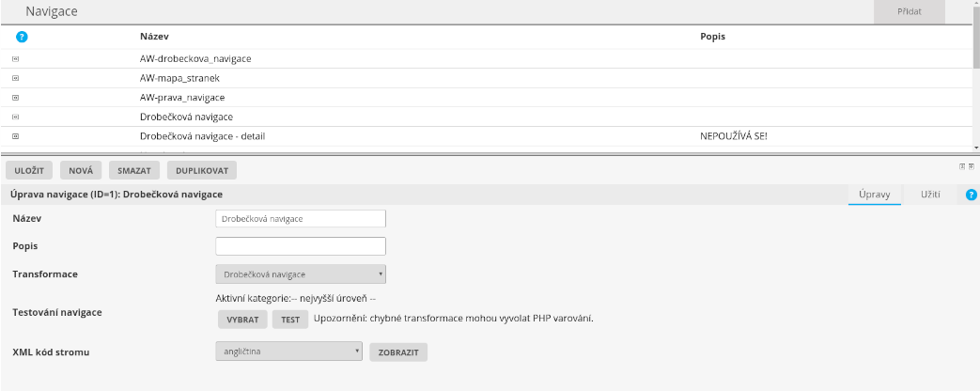Click the DUPLIKOVAT button
The height and width of the screenshot is (391, 980).
click(x=202, y=170)
